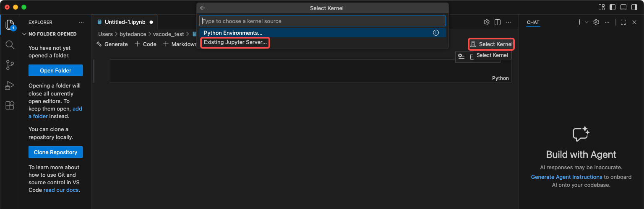Viewport: 644px width, 209px height.
Task: Click the Open Folder button
Action: [x=55, y=70]
